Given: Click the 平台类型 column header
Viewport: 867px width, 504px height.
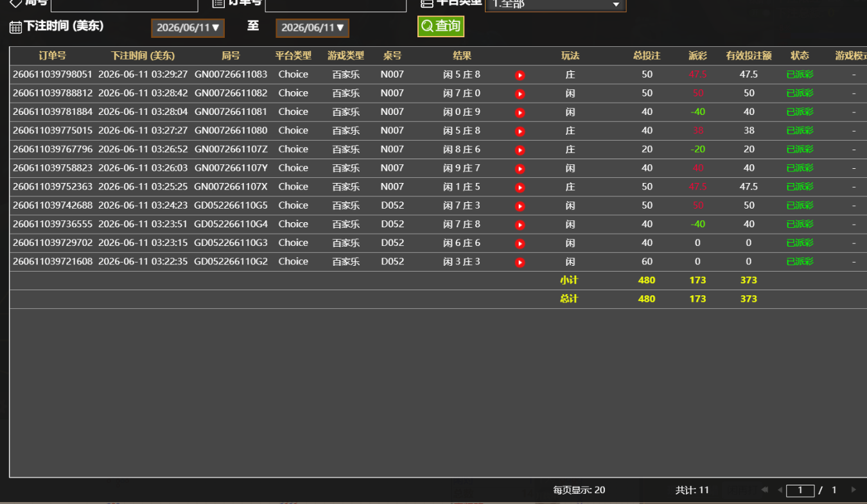Looking at the screenshot, I should coord(293,56).
